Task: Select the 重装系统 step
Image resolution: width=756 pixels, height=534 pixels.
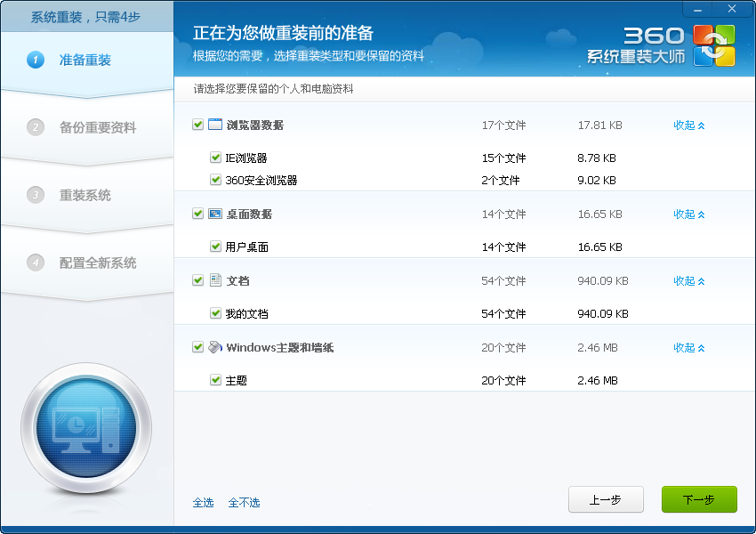Action: coord(84,195)
